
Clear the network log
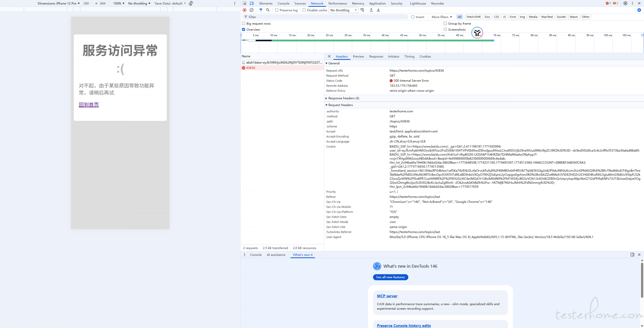click(x=252, y=10)
